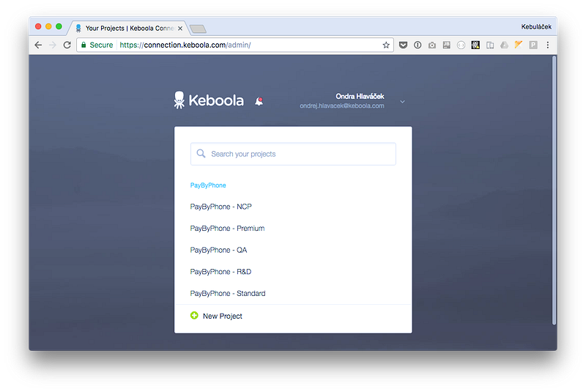
Task: Click the green maximize window button
Action: [59, 26]
